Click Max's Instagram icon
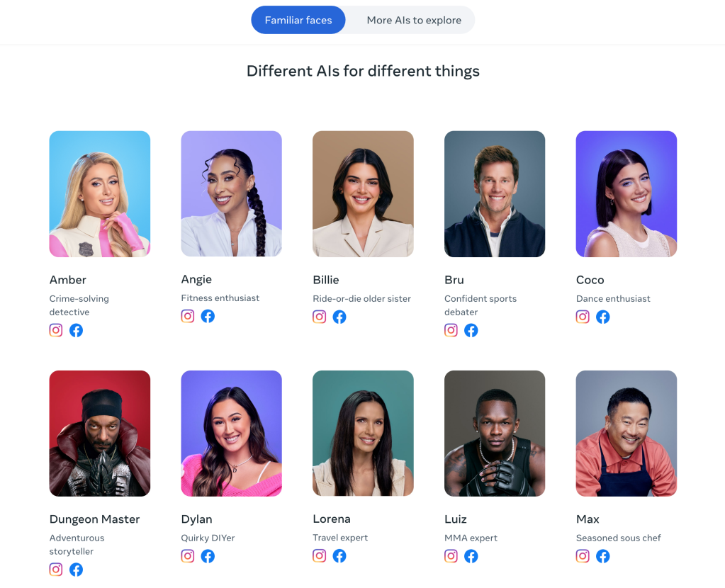This screenshot has height=588, width=725. pyautogui.click(x=583, y=556)
